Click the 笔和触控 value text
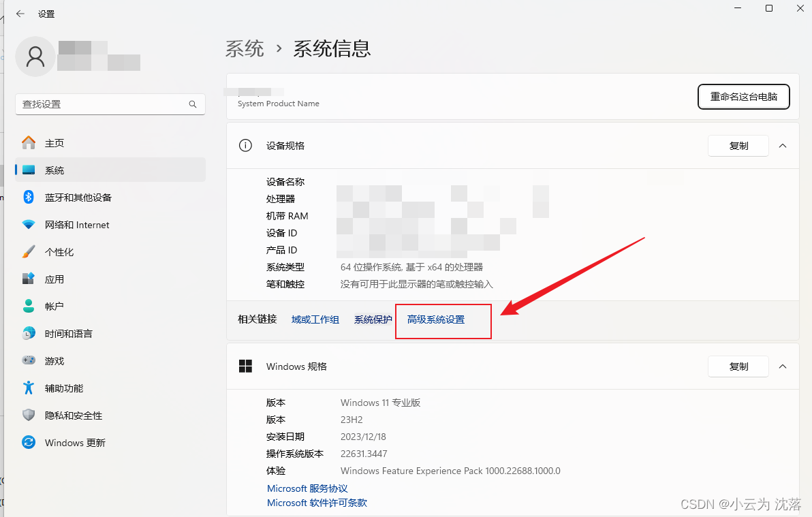 417,285
